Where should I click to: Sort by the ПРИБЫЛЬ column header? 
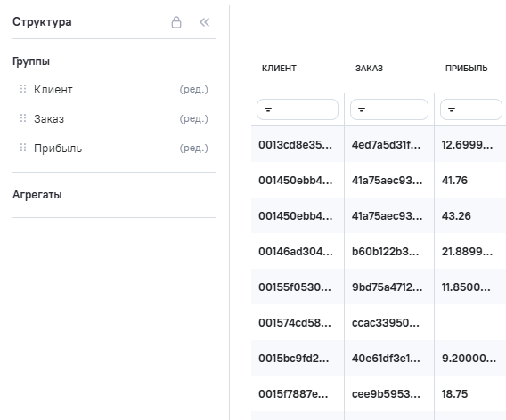(466, 69)
